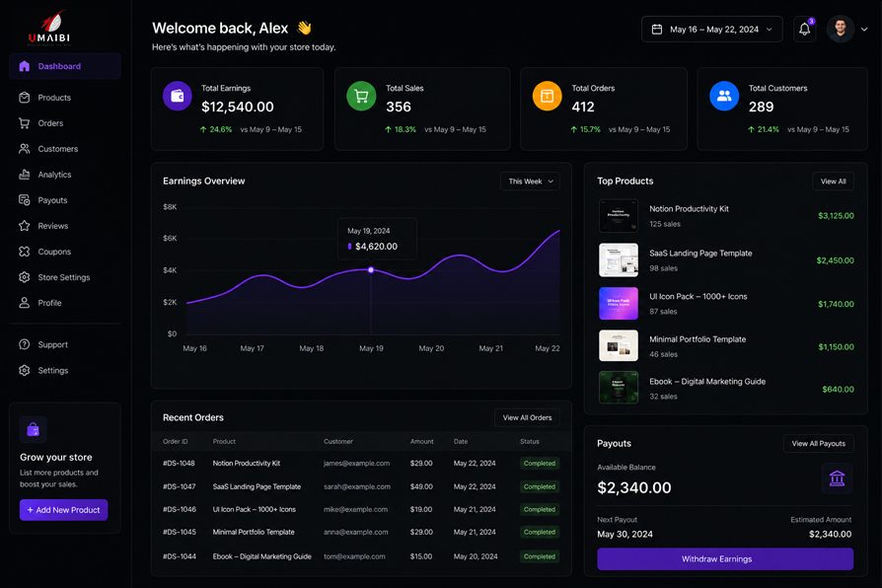Click the $4,620.00 chart tooltip
This screenshot has width=882, height=588.
[x=377, y=239]
